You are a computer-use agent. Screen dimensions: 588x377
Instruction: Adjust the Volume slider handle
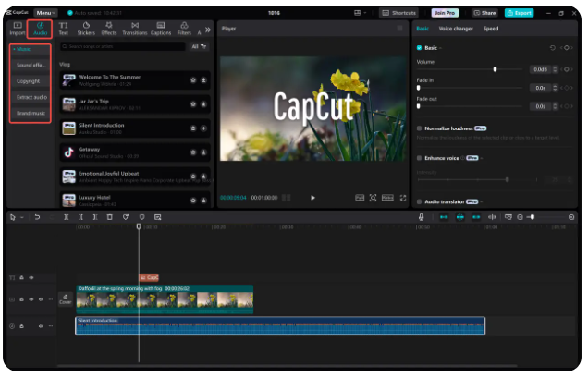click(x=496, y=69)
